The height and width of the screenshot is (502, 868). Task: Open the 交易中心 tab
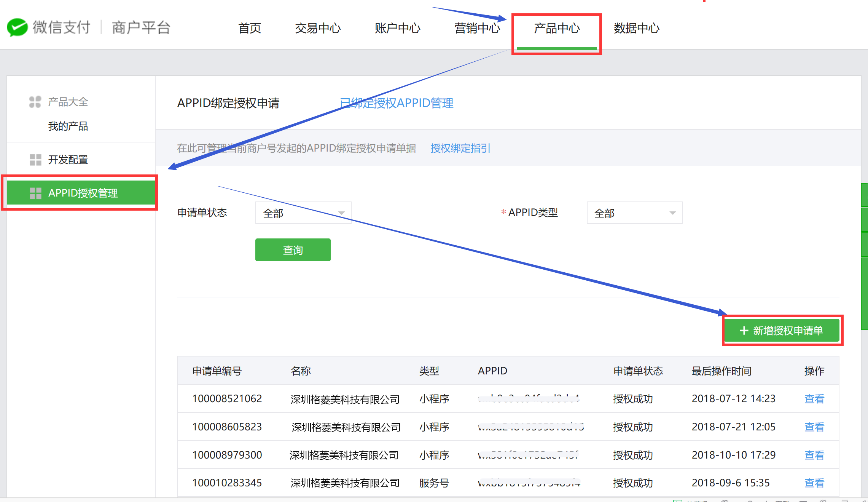[x=318, y=28]
